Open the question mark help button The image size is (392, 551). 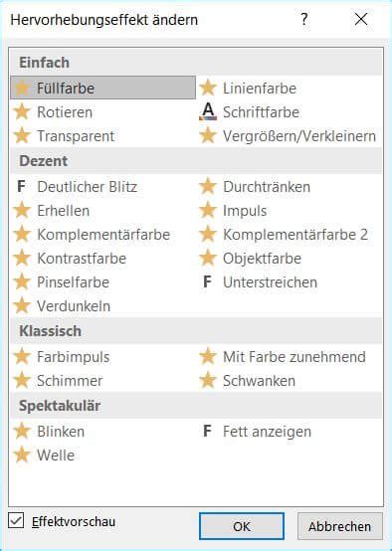click(304, 19)
